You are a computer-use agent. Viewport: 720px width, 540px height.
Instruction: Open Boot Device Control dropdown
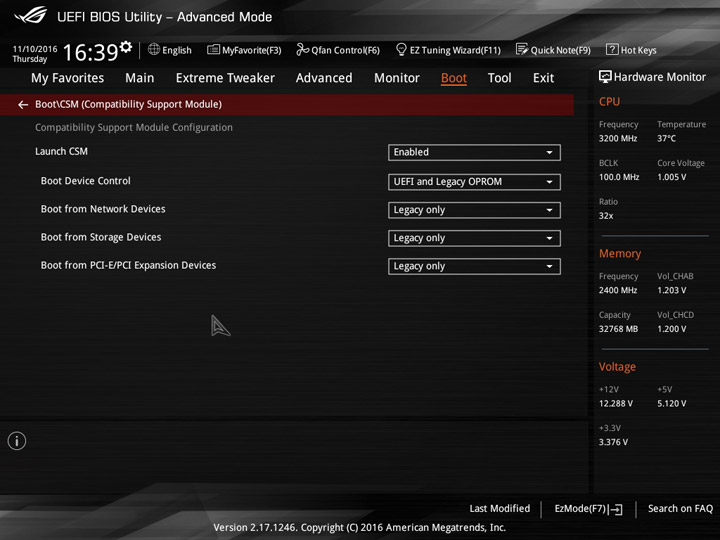coord(474,182)
